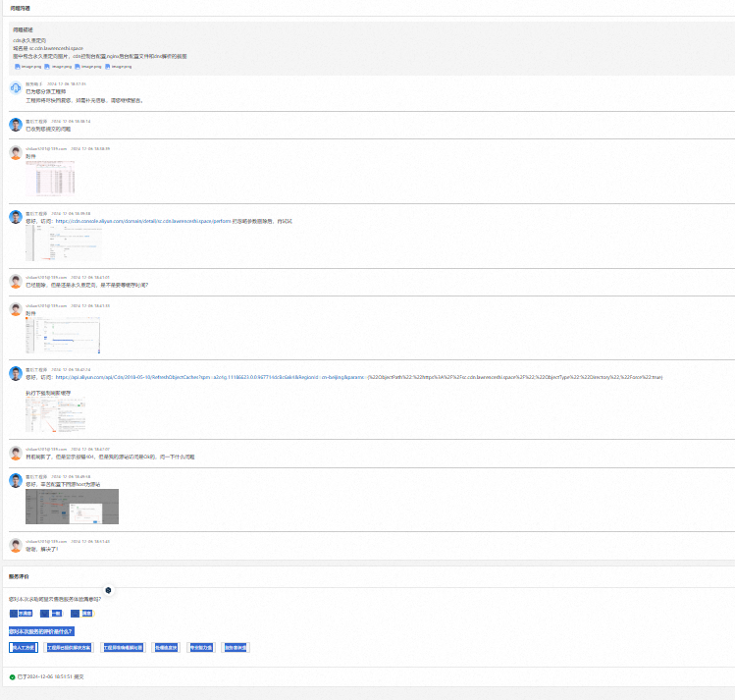
Task: Click the "执行下强制刷新缓存" text
Action: (48, 393)
